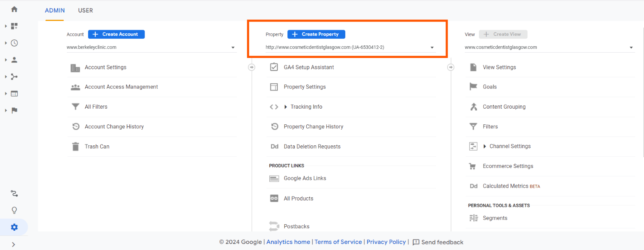Switch to the ADMIN tab

tap(55, 10)
